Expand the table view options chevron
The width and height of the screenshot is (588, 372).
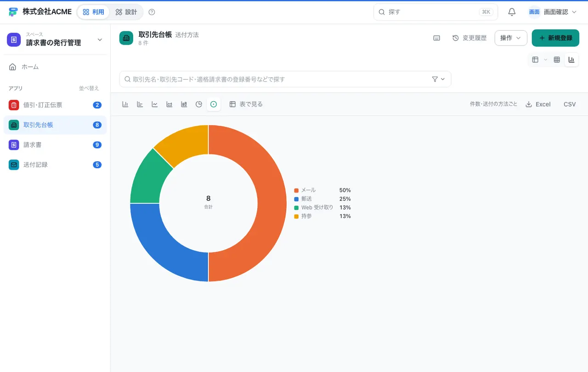tap(546, 60)
